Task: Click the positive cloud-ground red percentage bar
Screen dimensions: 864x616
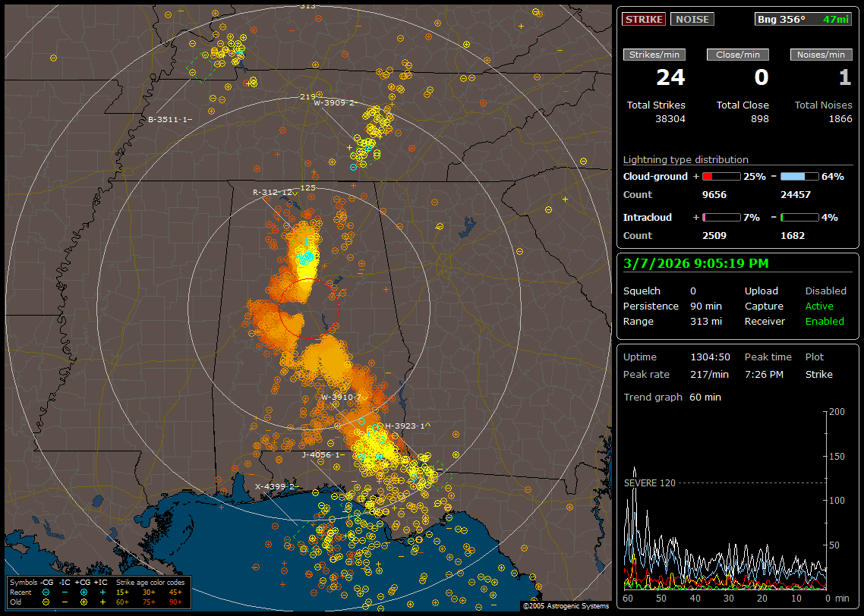Action: pyautogui.click(x=721, y=176)
